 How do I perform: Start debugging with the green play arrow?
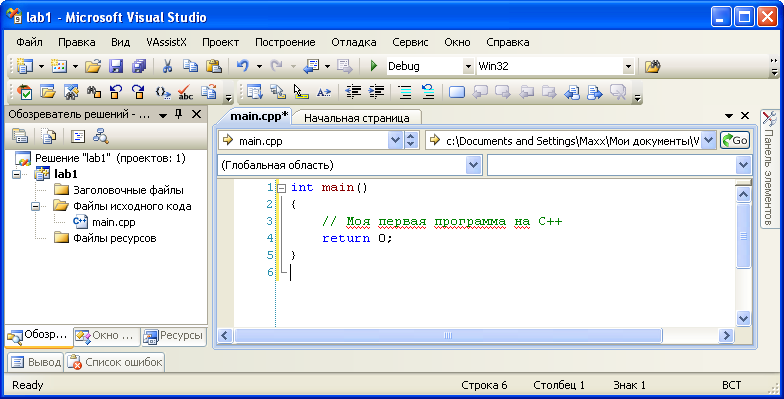[x=373, y=66]
